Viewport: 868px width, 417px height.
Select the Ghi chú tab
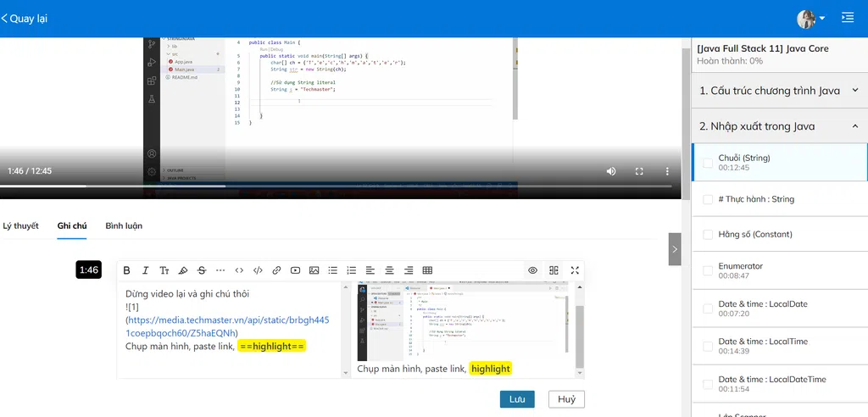(72, 226)
